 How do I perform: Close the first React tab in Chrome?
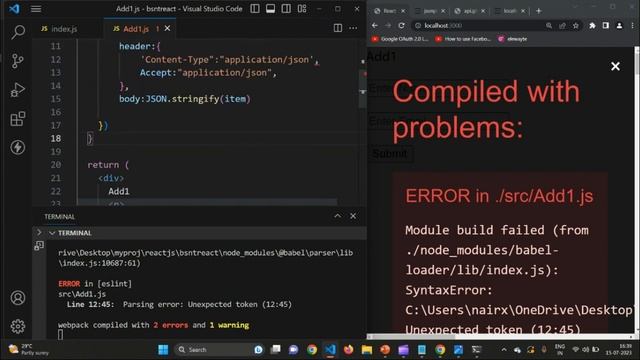click(x=403, y=11)
